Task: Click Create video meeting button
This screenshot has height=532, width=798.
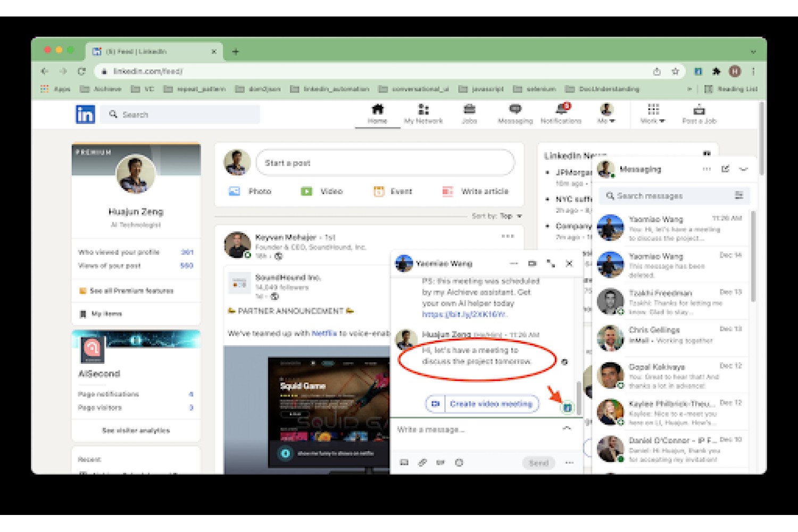Action: (482, 404)
